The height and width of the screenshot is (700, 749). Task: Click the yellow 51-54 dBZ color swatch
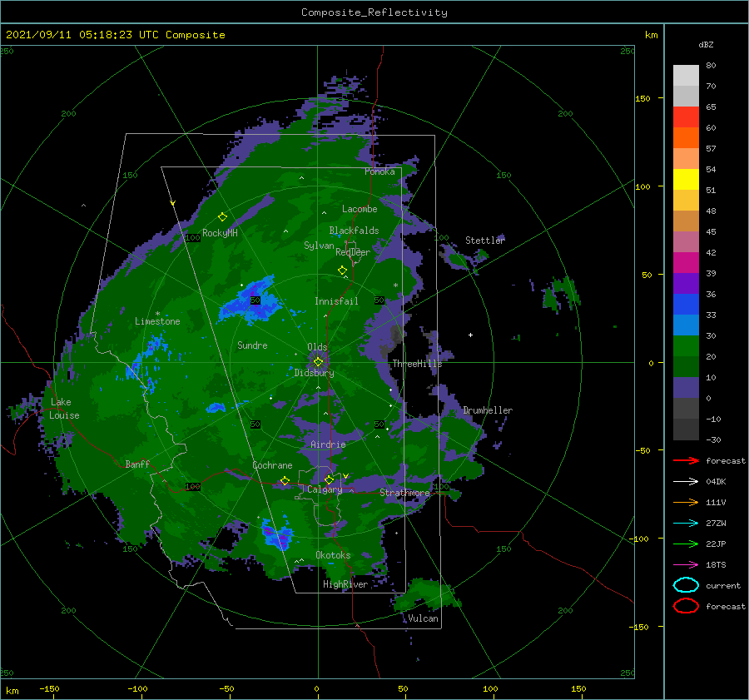click(x=686, y=180)
